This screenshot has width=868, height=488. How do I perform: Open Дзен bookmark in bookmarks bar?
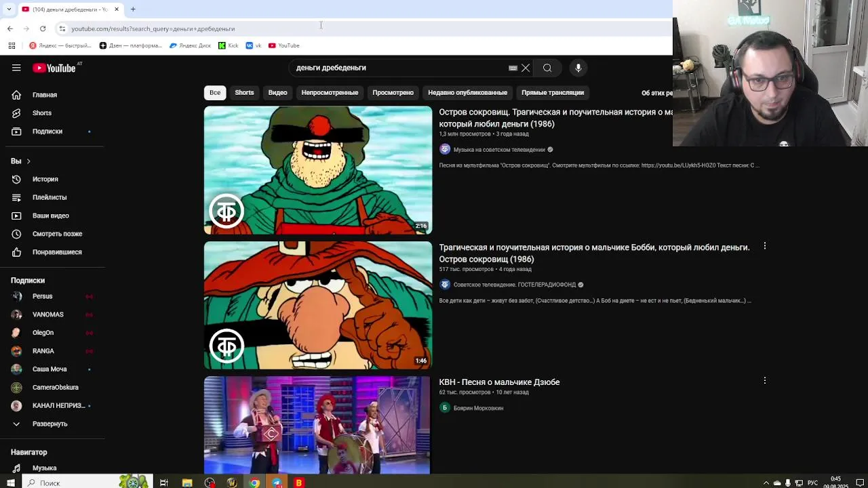click(x=131, y=45)
